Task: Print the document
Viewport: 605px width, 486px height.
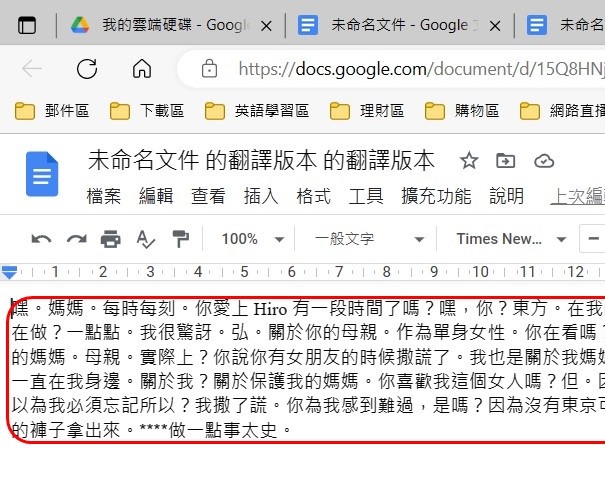Action: (111, 239)
